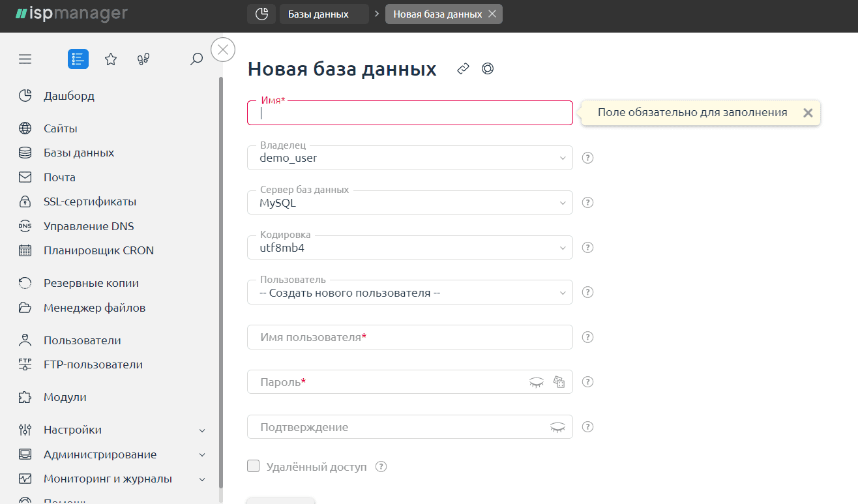
Task: Show help for Удалённый доступ
Action: pos(381,467)
